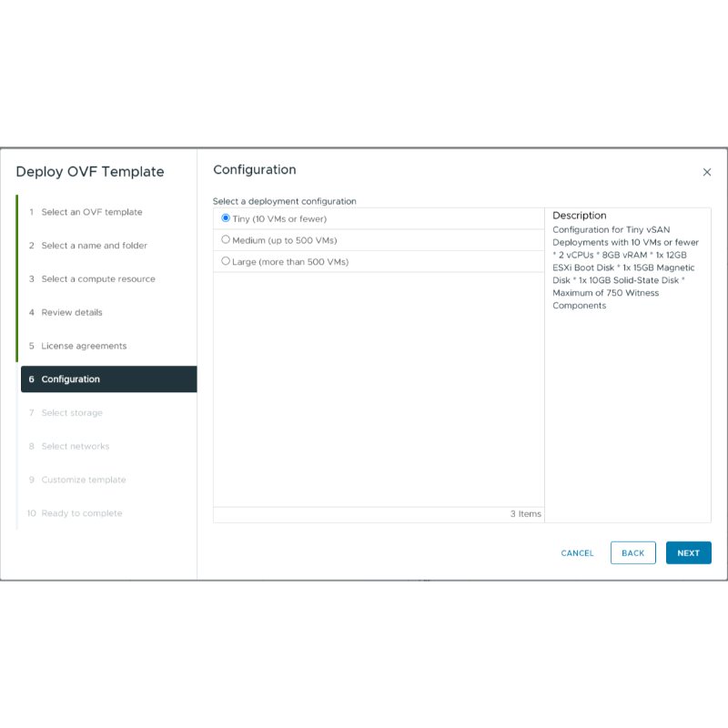Click the NEXT button
Viewport: 728px width, 728px height.
pos(688,553)
